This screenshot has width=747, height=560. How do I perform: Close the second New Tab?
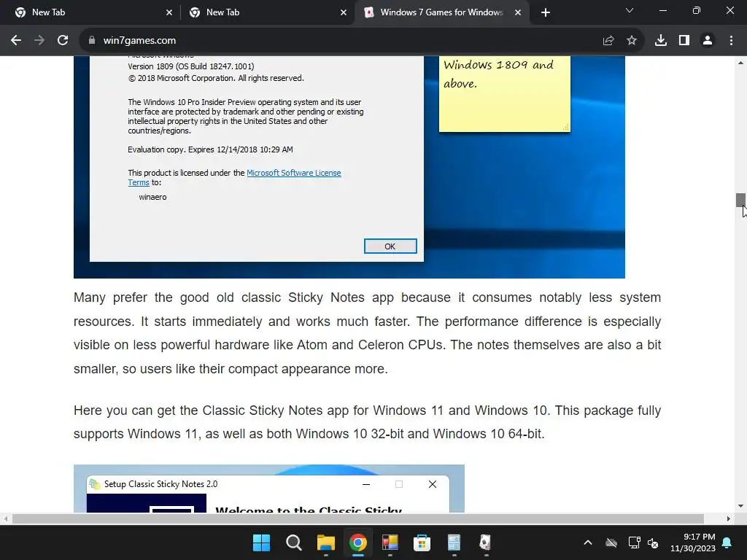[x=344, y=12]
